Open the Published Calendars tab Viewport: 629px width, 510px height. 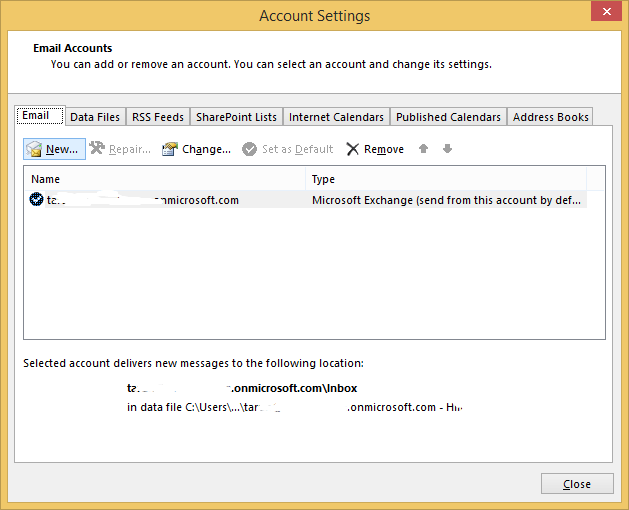(x=448, y=117)
